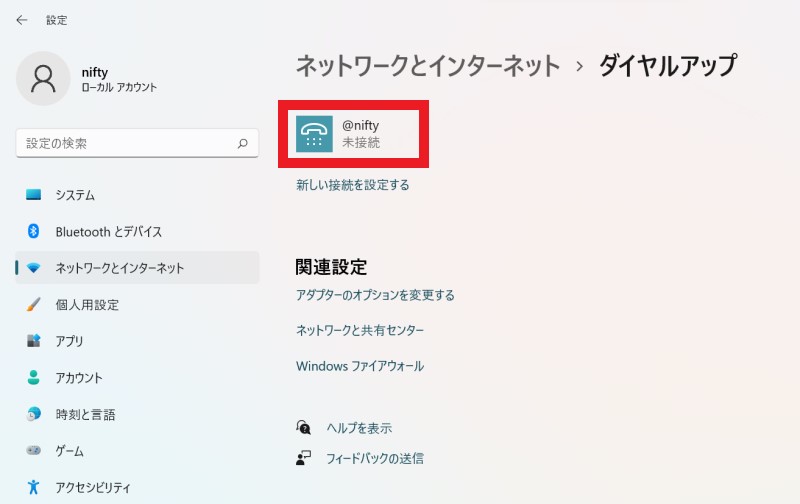Click the システム monitor icon
The height and width of the screenshot is (504, 800).
(34, 195)
